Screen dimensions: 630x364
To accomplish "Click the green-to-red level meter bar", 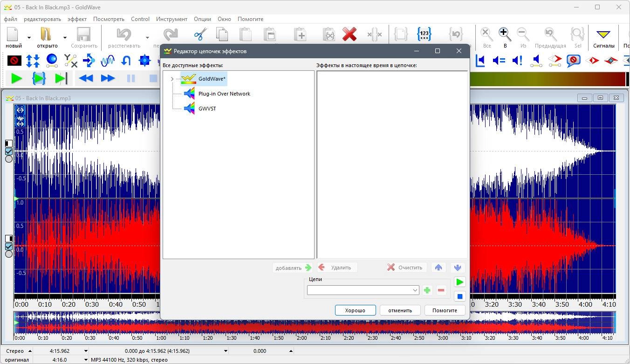I will [547, 78].
